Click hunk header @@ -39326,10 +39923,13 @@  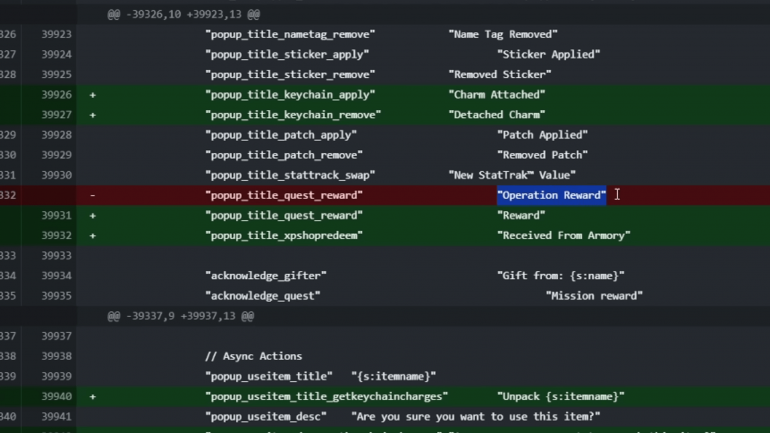point(183,14)
